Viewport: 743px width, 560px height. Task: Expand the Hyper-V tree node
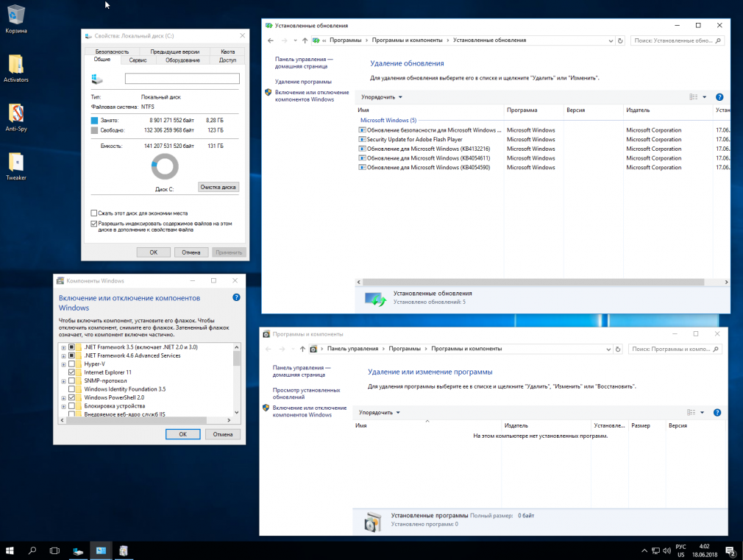(63, 365)
